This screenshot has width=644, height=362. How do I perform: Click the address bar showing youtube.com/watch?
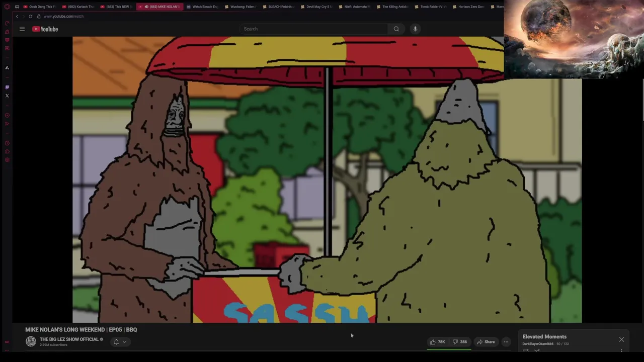tap(63, 16)
